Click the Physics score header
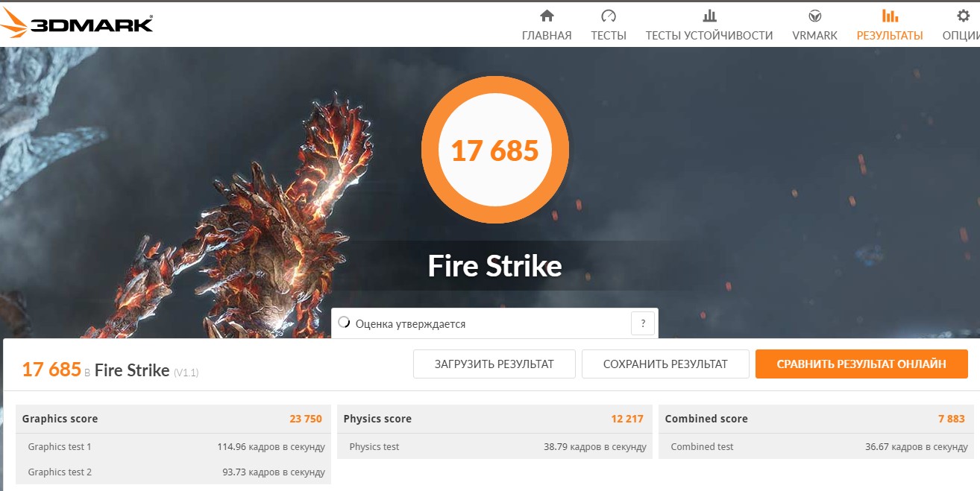Image resolution: width=980 pixels, height=491 pixels. (x=377, y=419)
